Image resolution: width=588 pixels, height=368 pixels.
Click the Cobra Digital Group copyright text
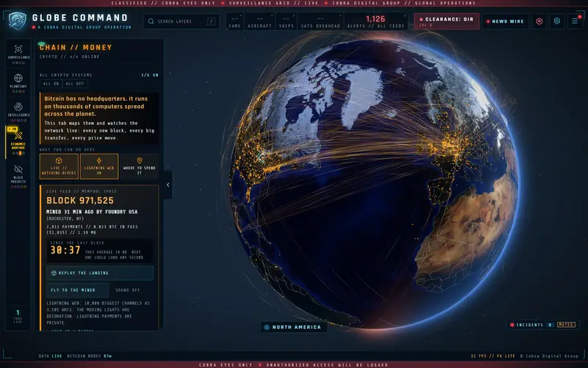(x=549, y=356)
